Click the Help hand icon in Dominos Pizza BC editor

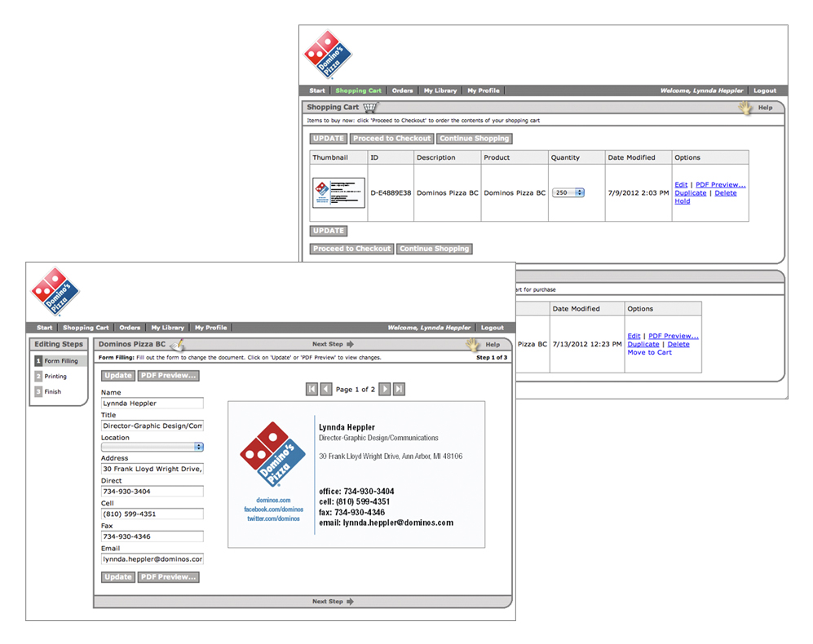tap(472, 344)
